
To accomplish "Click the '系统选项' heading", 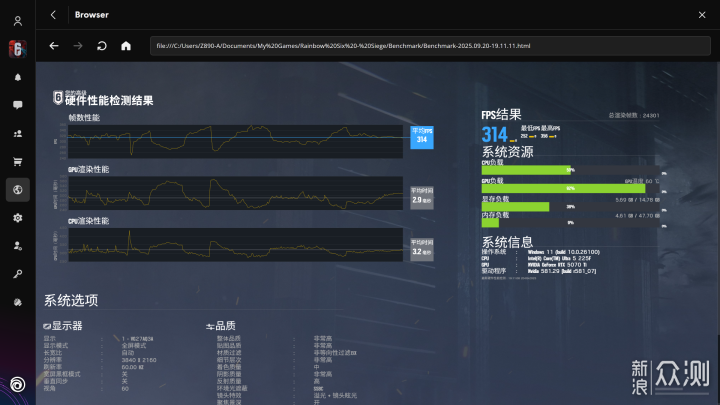I will pyautogui.click(x=71, y=300).
